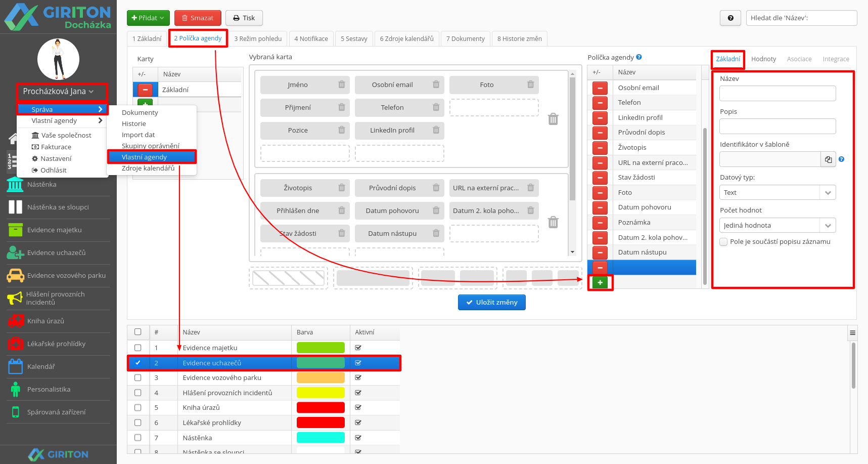Open Personalistika in sidebar
This screenshot has height=464, width=868.
tap(58, 389)
